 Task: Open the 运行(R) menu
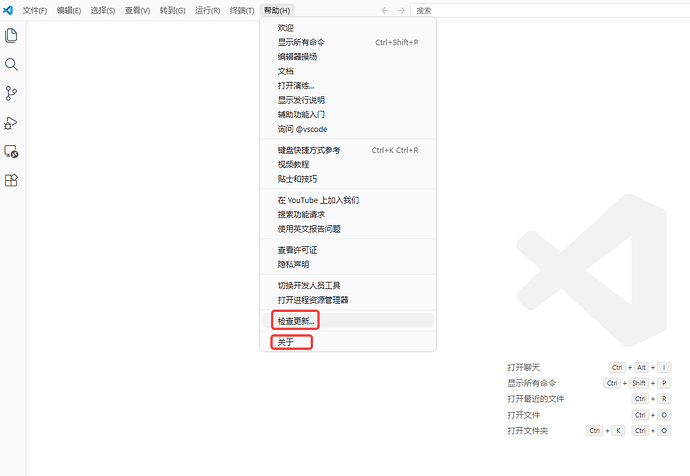tap(207, 11)
